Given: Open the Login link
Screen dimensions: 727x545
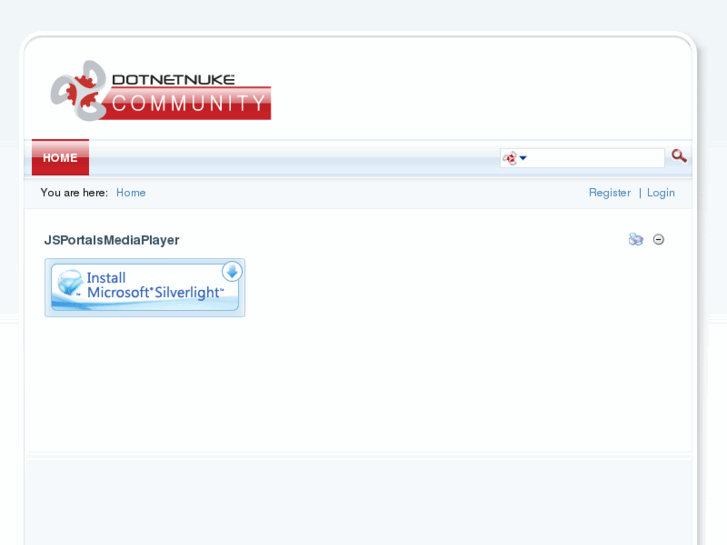Looking at the screenshot, I should tap(661, 192).
